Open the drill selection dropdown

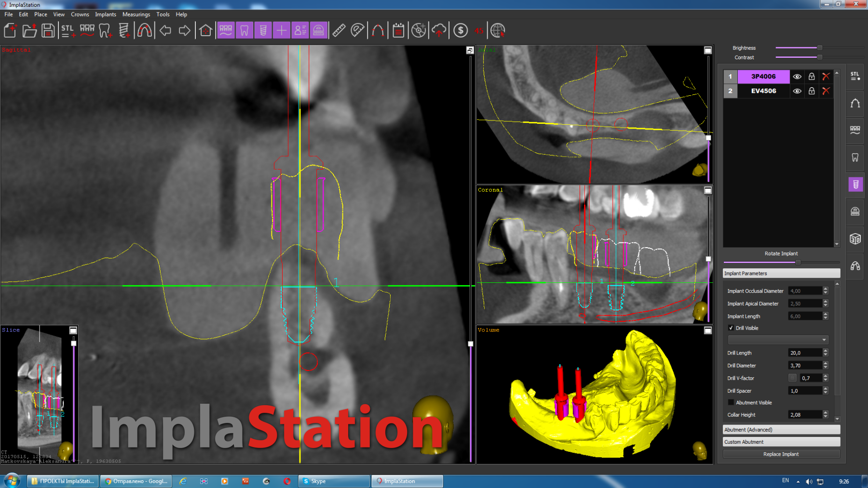[x=778, y=340]
